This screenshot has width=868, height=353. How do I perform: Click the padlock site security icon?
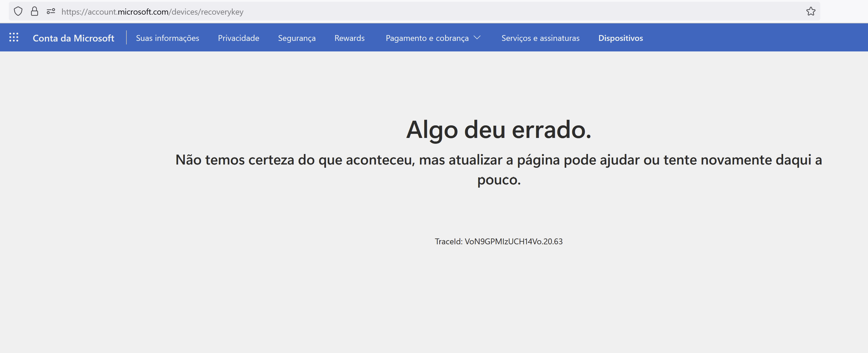click(34, 11)
